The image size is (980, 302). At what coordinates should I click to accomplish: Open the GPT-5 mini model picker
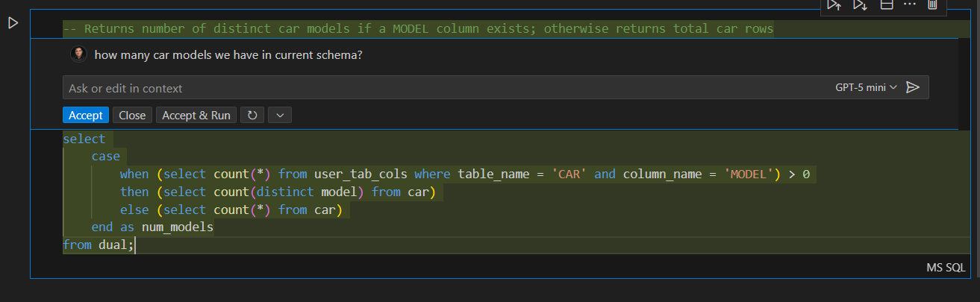[865, 88]
